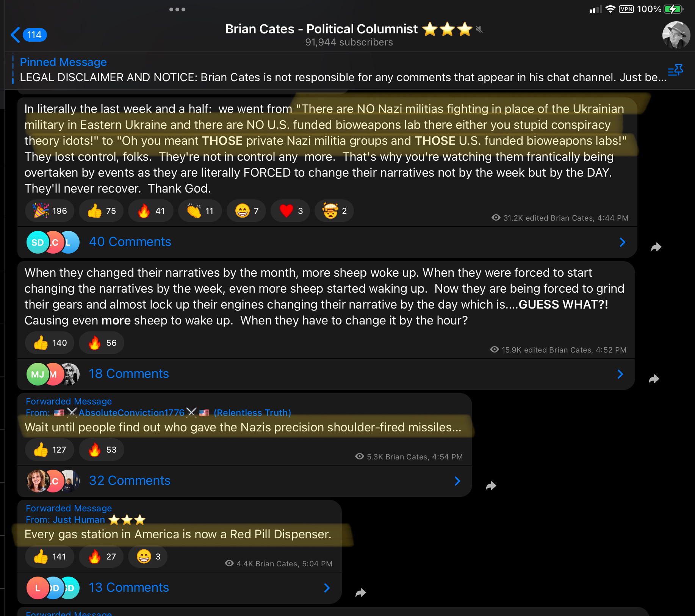Go back using the blue back arrow
Screen dimensions: 695x616
(15, 35)
